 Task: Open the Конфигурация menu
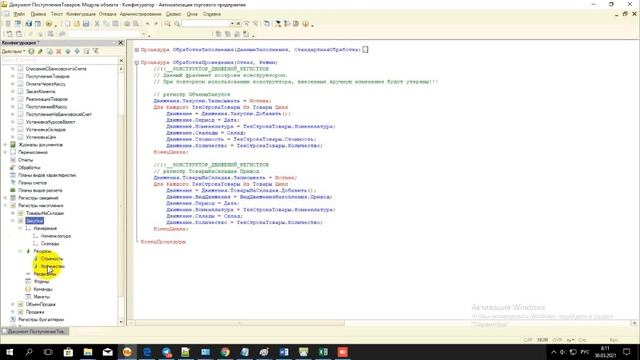81,14
